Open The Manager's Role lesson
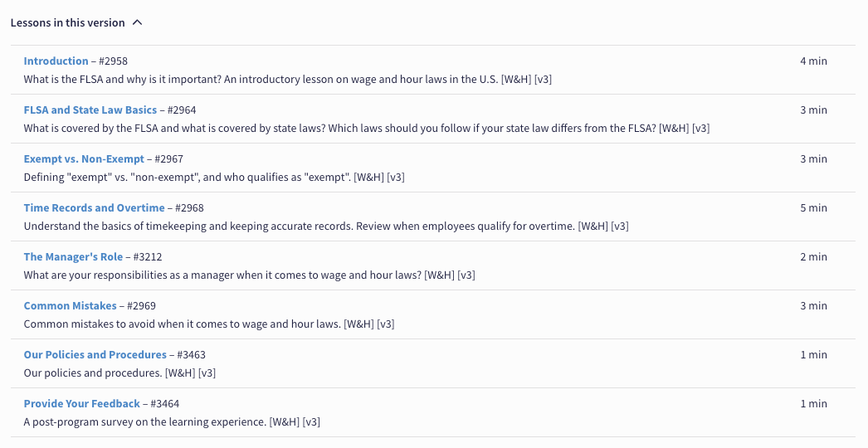Viewport: 868px width, 448px height. 73,257
